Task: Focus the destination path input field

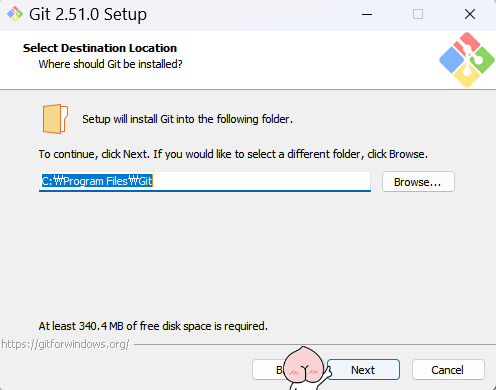Action: [205, 181]
